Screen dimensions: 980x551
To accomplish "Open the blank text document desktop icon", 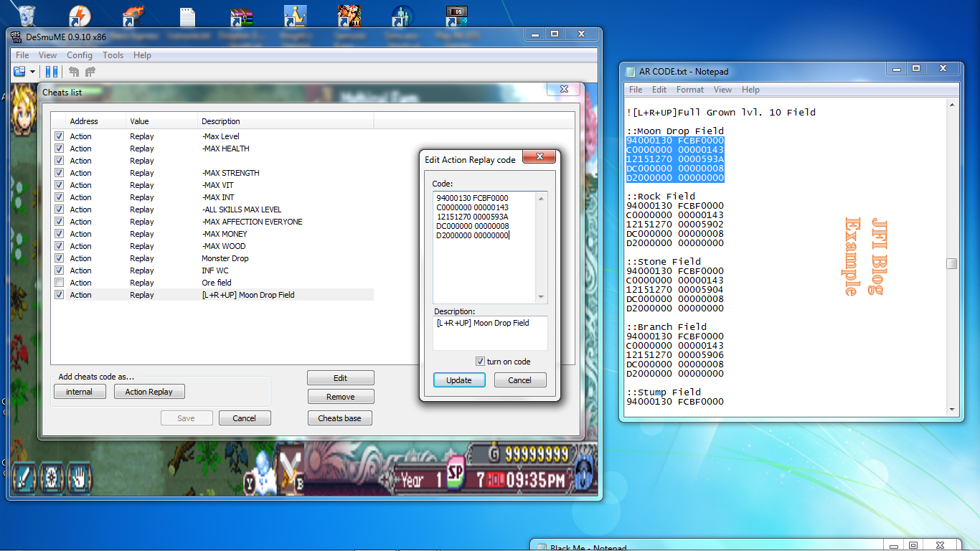I will pos(187,17).
